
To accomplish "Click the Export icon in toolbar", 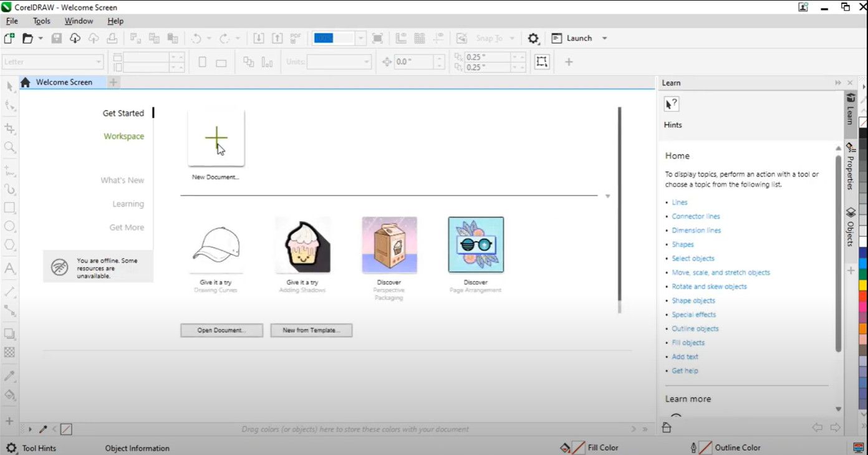I will pyautogui.click(x=277, y=38).
